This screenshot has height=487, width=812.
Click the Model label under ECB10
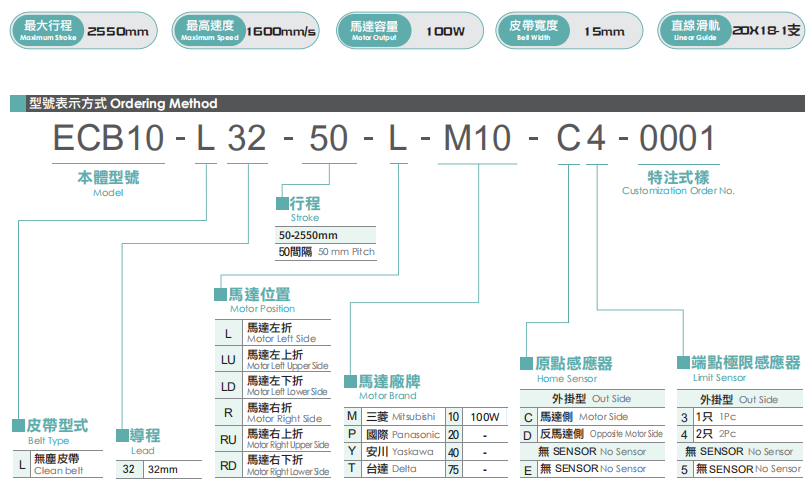108,193
